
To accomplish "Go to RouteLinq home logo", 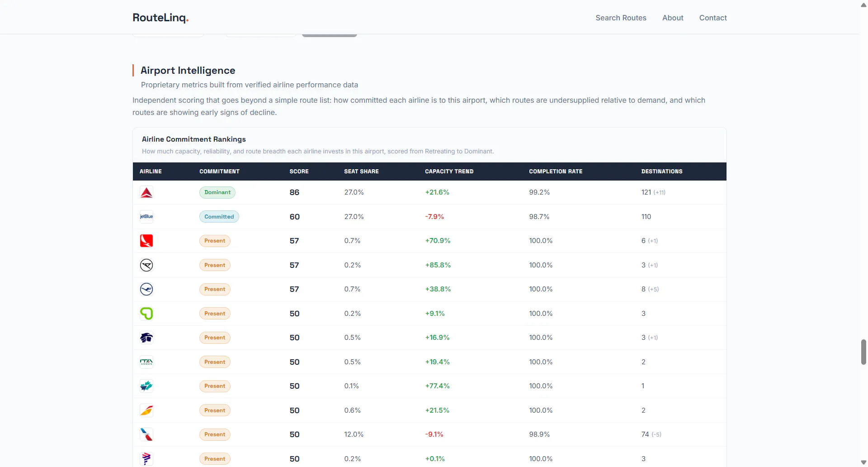I will coord(160,18).
